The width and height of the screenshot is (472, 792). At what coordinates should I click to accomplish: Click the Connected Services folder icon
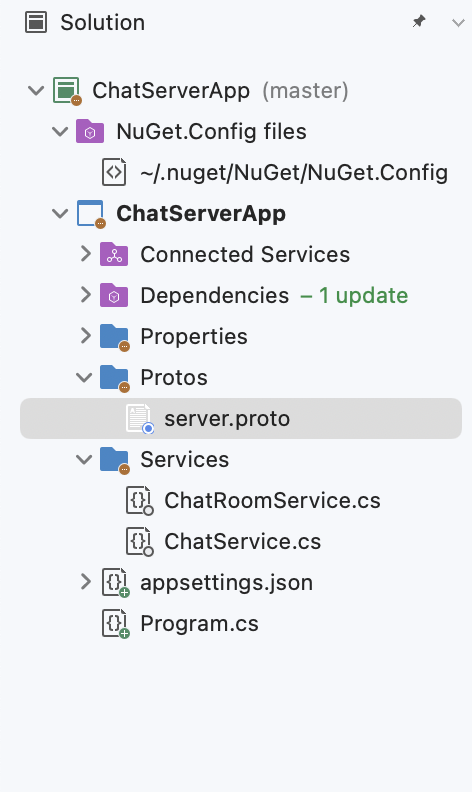click(x=114, y=254)
